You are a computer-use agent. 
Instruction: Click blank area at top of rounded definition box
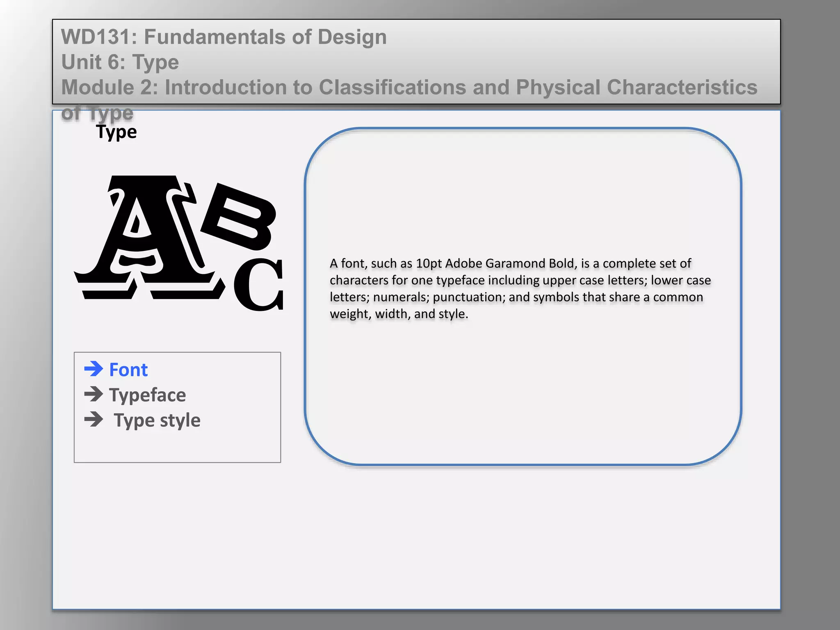click(x=523, y=185)
